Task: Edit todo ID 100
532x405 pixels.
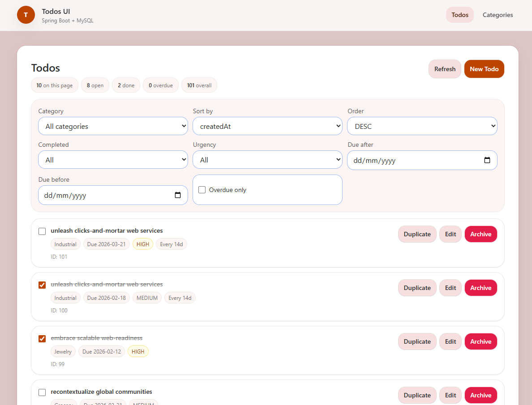Action: pos(450,288)
